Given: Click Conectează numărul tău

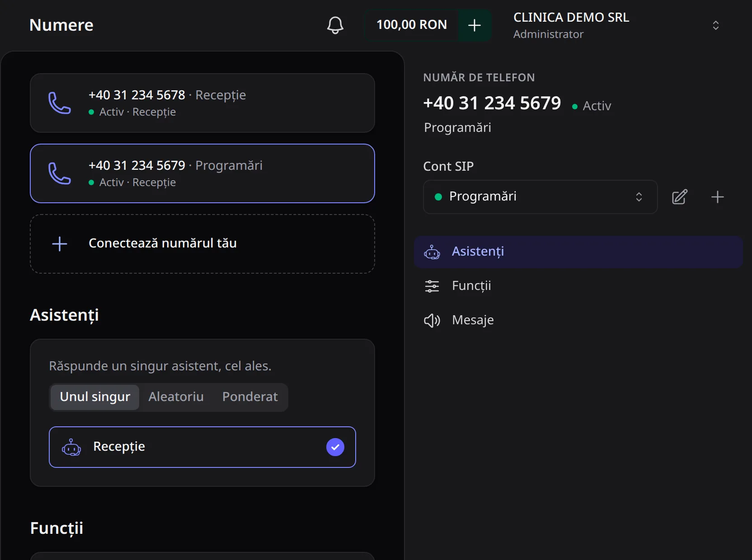Looking at the screenshot, I should [x=202, y=244].
